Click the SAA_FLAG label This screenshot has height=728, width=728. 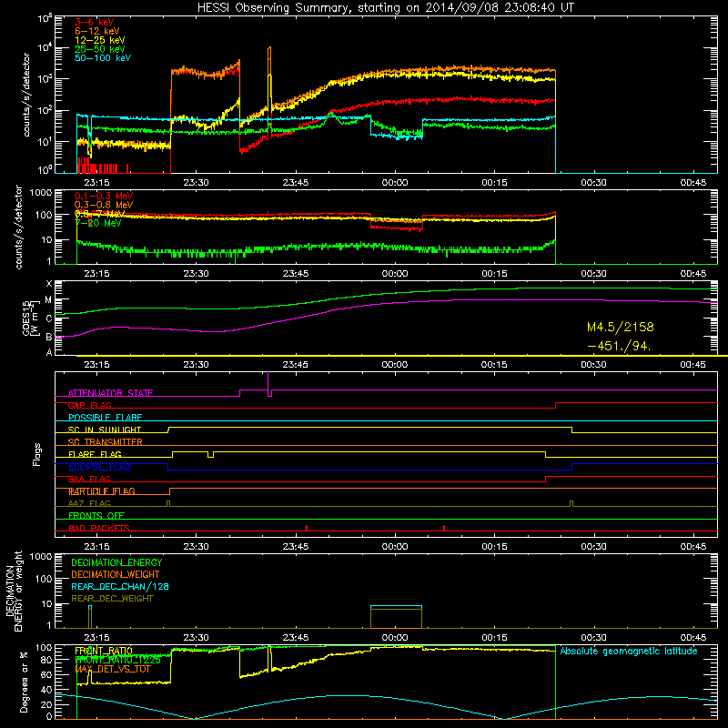pyautogui.click(x=89, y=479)
